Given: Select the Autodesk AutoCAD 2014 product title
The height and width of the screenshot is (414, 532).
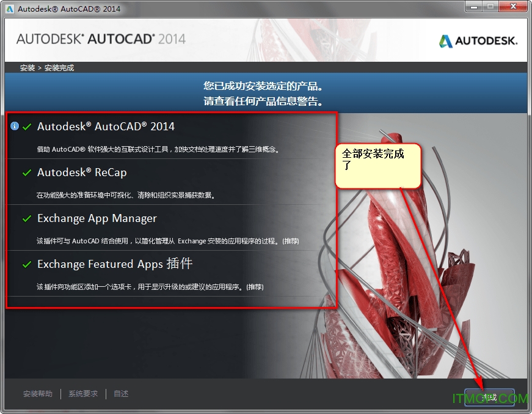Looking at the screenshot, I should coord(106,127).
